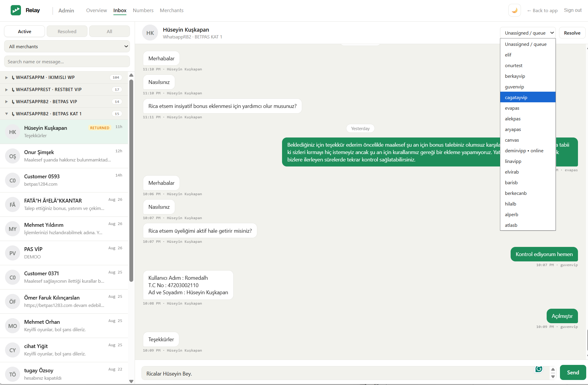The image size is (588, 385).
Task: Collapse WHATSAPPRB2 · BETPAS KAT 1 group
Action: coord(64,114)
